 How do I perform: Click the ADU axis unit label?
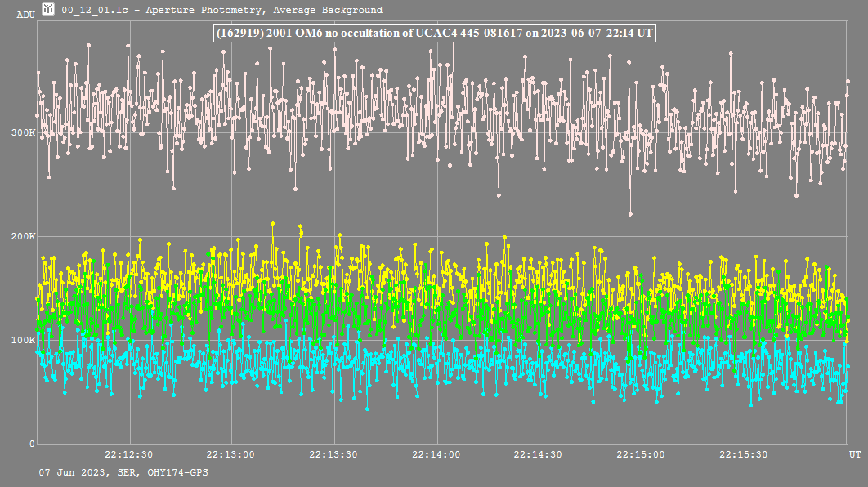(25, 15)
